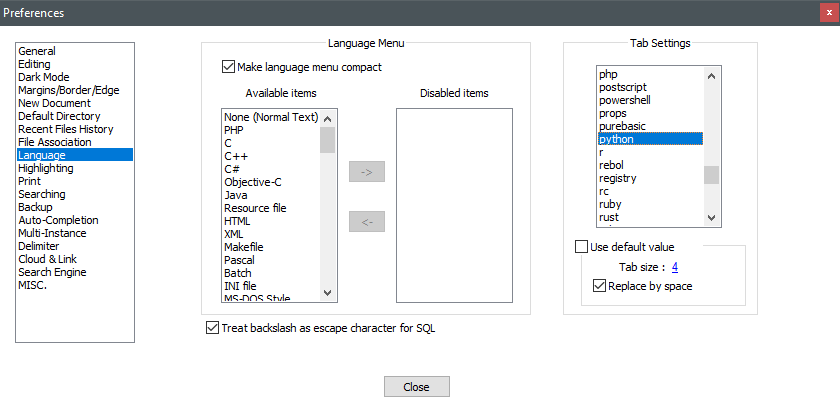Click the Available items scrollbar thumb
840x408 pixels.
(328, 140)
